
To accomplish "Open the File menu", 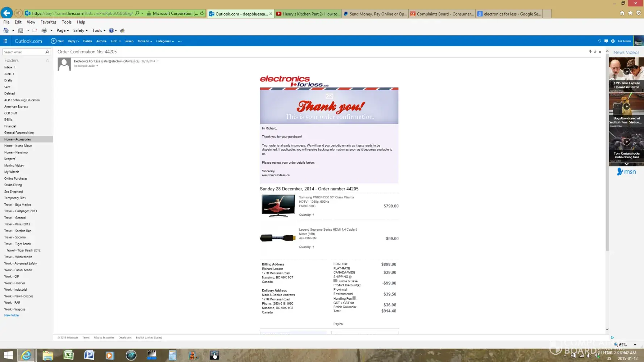I will 7,22.
